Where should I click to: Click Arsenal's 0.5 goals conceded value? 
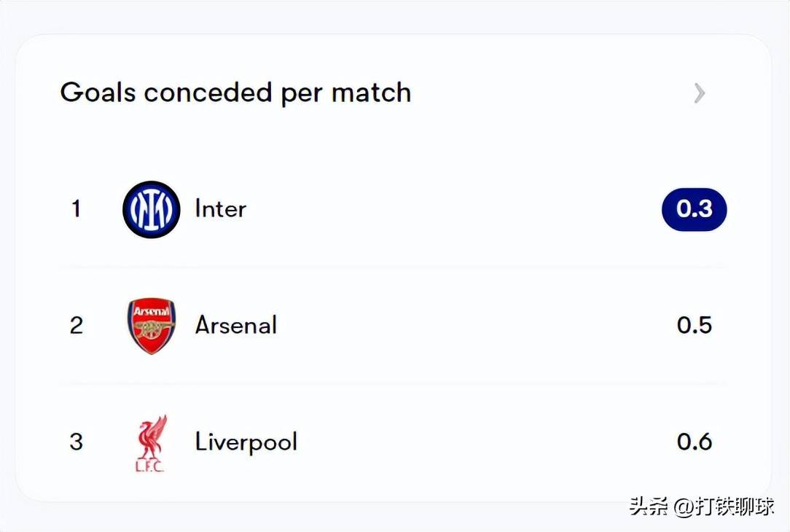point(695,325)
